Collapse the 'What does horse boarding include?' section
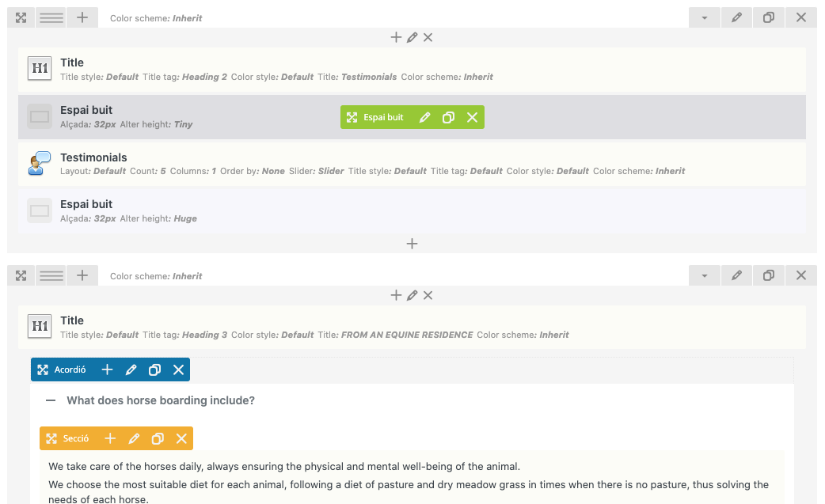 pyautogui.click(x=51, y=400)
